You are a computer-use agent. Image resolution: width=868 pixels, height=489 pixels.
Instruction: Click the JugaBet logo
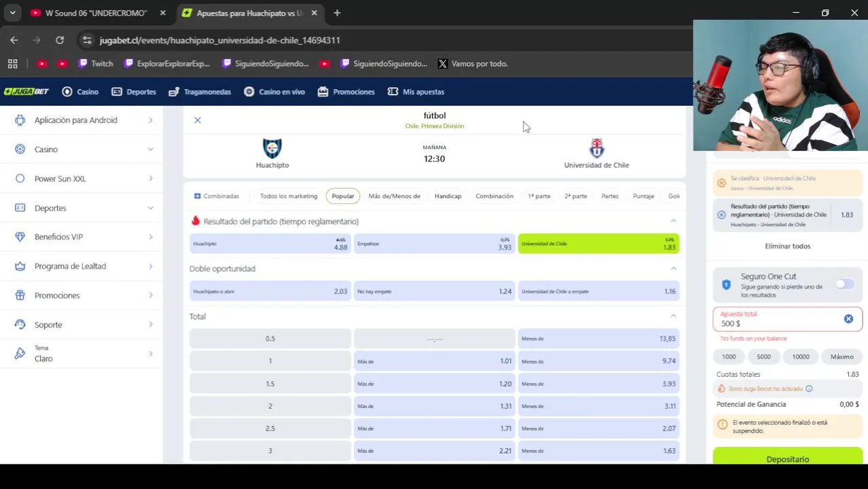[26, 92]
